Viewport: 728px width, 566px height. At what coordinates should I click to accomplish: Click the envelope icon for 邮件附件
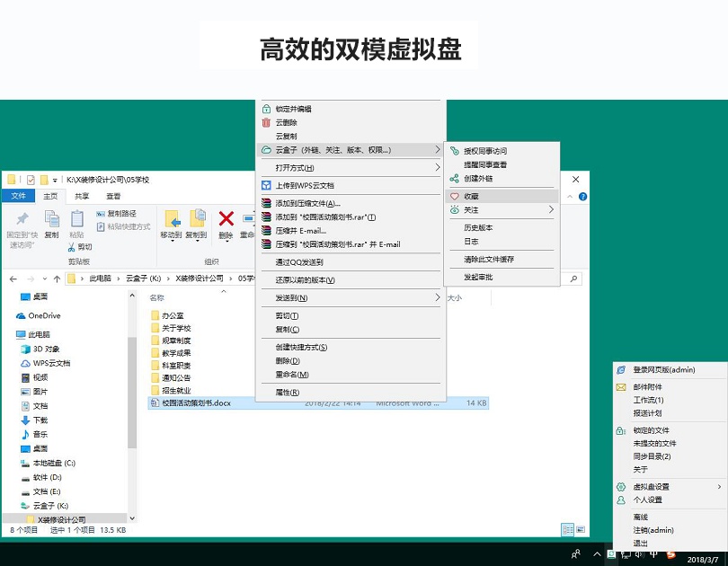621,387
